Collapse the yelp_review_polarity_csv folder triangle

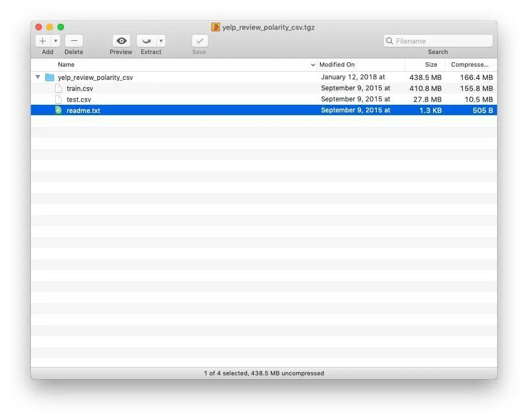(x=38, y=77)
